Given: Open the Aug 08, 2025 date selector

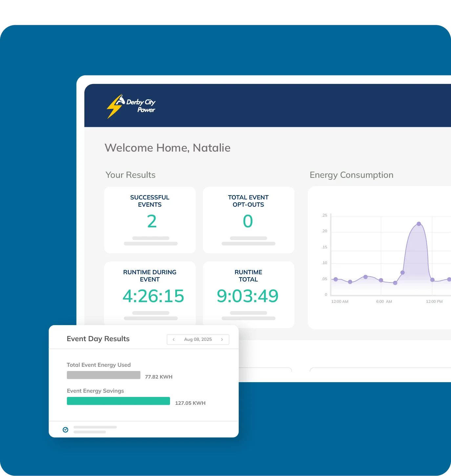Looking at the screenshot, I should click(x=198, y=340).
